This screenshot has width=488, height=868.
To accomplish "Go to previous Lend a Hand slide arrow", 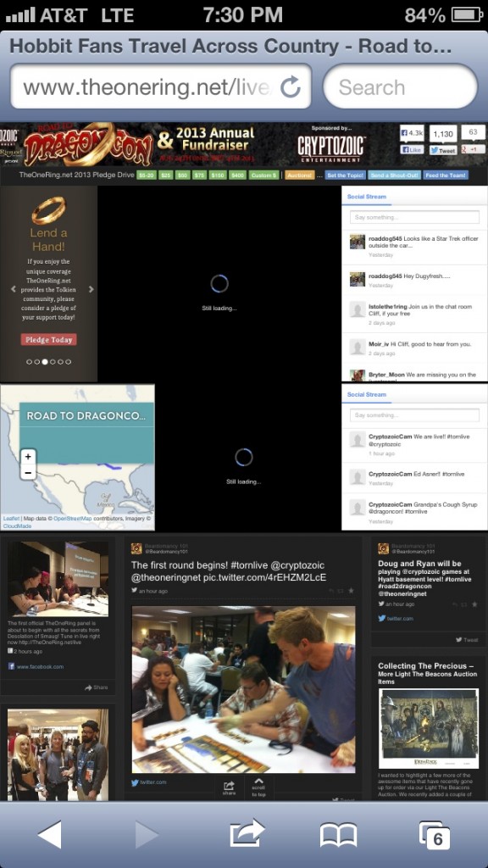I will 14,289.
